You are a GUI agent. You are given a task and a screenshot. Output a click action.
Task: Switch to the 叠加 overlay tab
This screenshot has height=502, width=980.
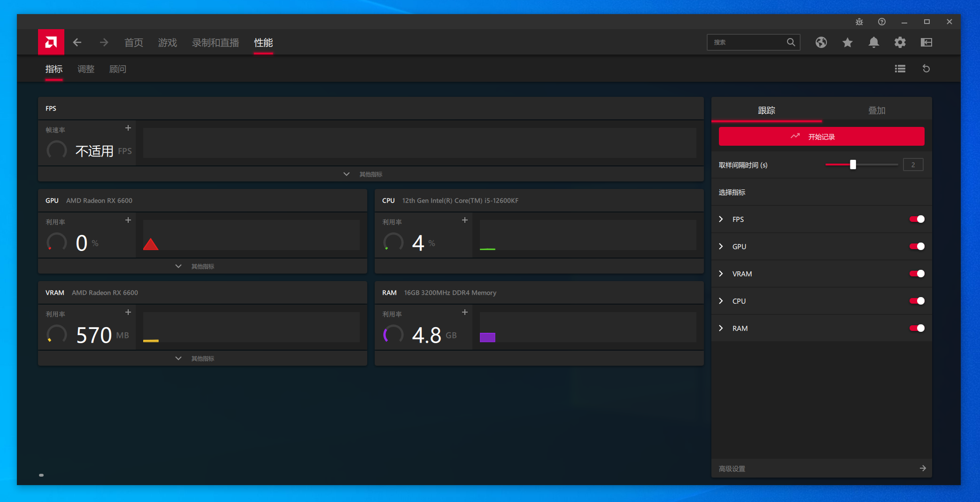877,110
